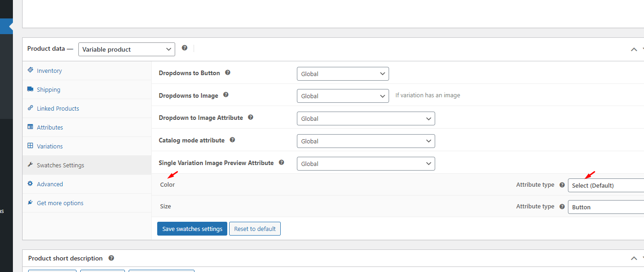Click help icon beside Catalog mode attribute

pyautogui.click(x=232, y=140)
